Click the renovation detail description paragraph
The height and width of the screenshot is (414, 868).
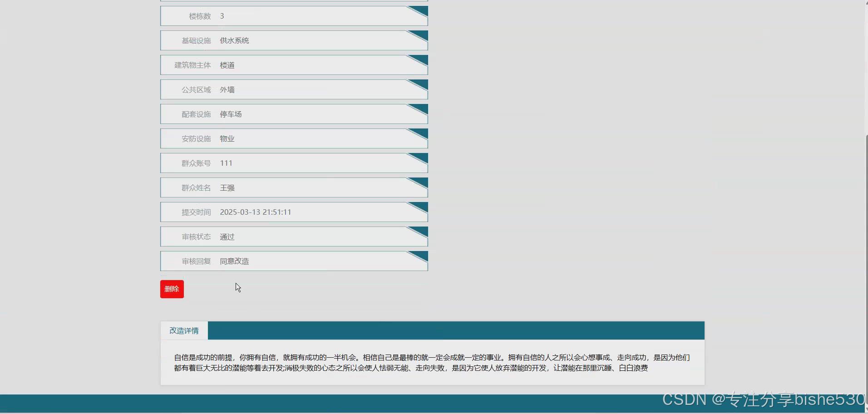(x=431, y=363)
